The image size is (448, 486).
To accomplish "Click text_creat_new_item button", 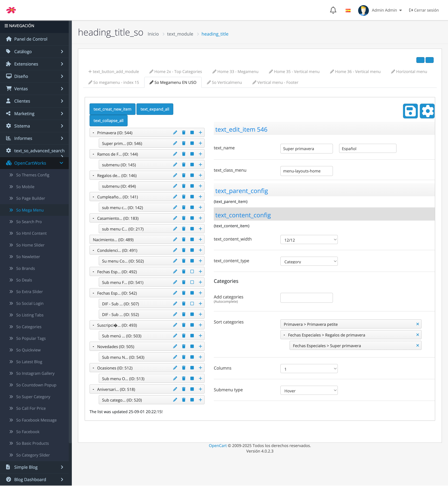I will point(112,109).
